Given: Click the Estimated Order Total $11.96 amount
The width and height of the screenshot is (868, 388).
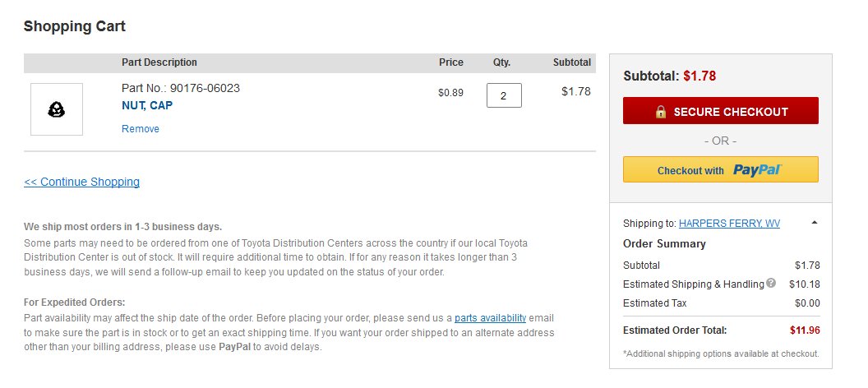Looking at the screenshot, I should (x=805, y=330).
